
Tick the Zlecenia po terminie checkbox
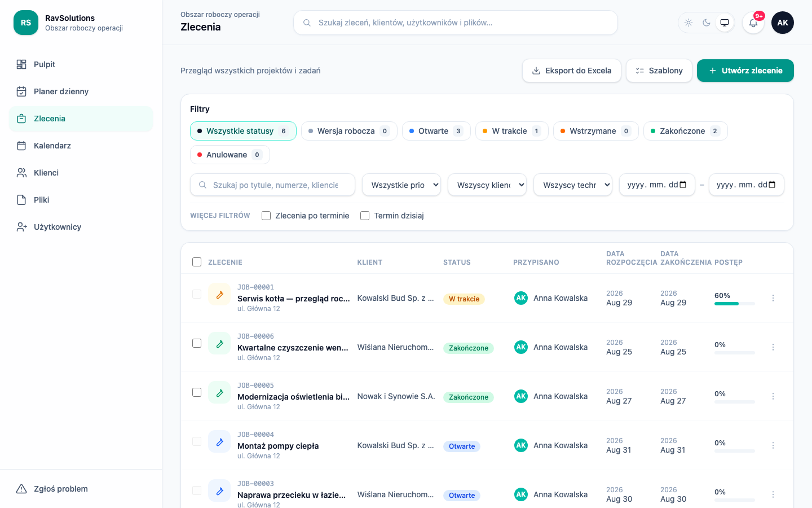[x=266, y=216]
